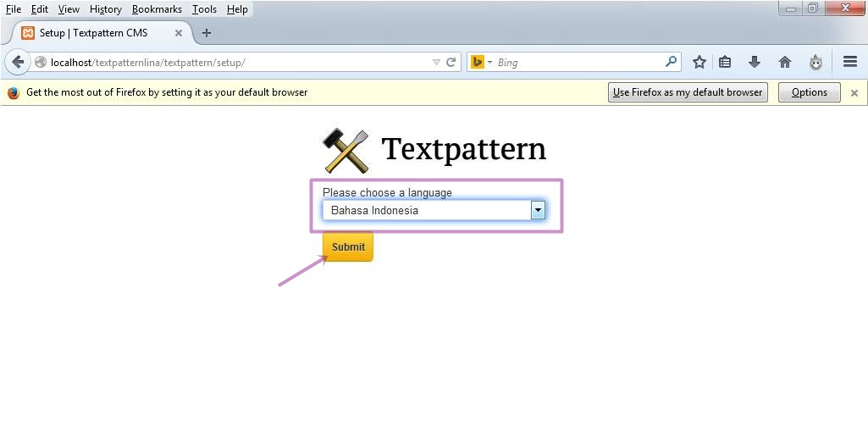Click the Textpattern hammer logo
Viewport: 868px width, 426px height.
(x=346, y=151)
